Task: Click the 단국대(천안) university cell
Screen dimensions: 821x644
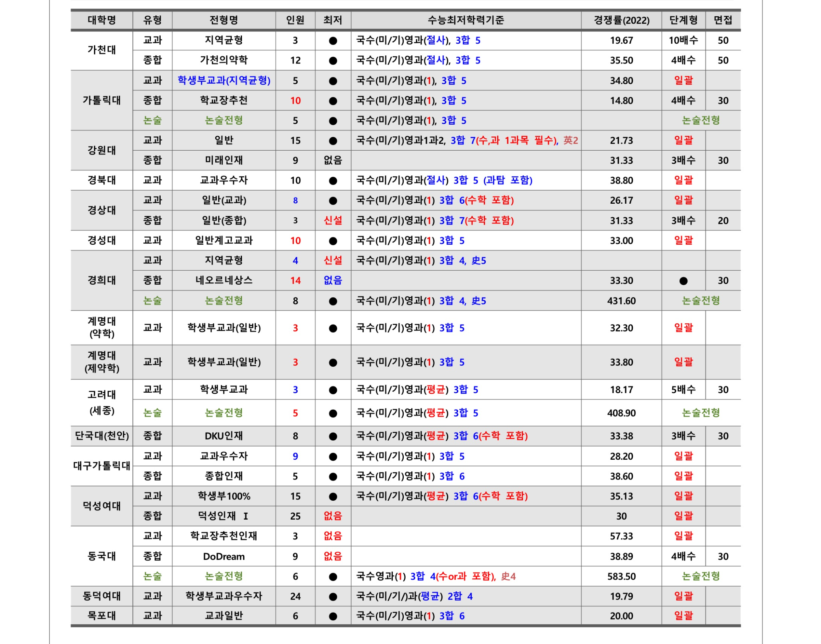Action: (x=101, y=436)
